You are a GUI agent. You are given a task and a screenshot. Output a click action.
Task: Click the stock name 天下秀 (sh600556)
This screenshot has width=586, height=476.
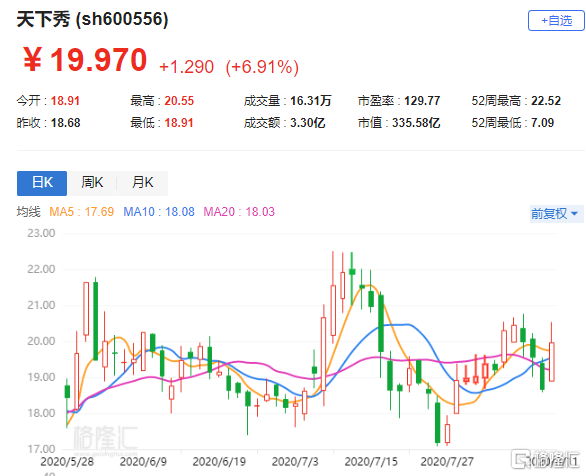(92, 19)
